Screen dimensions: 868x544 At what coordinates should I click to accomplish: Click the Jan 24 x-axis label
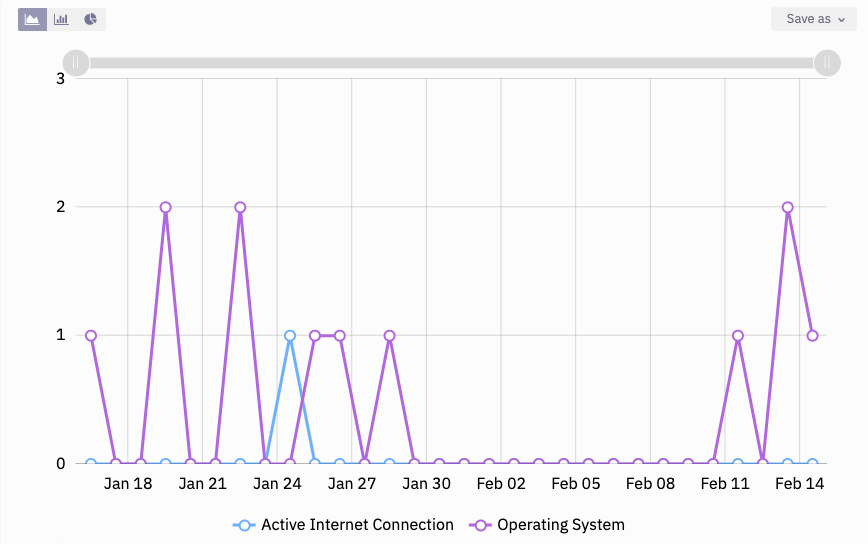click(277, 484)
